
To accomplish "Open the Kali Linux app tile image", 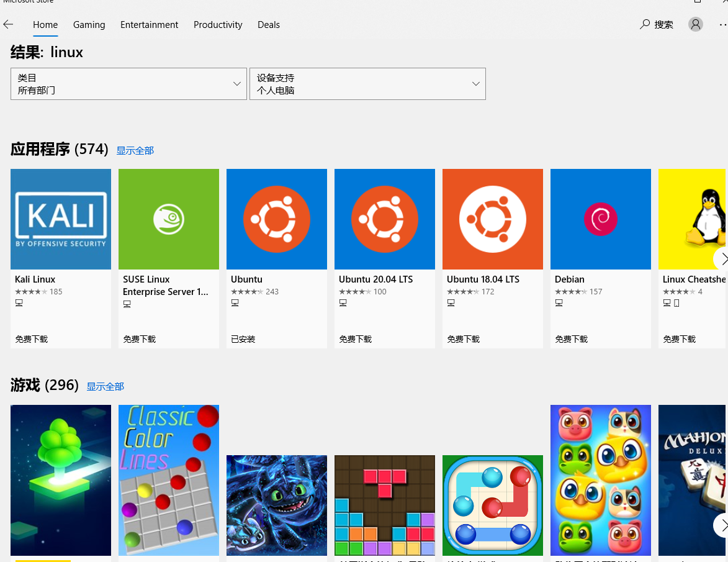I will 61,219.
